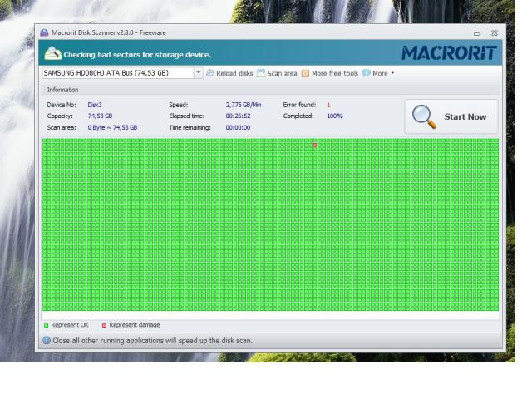532x399 pixels.
Task: Click the Reload disks icon
Action: pyautogui.click(x=209, y=73)
